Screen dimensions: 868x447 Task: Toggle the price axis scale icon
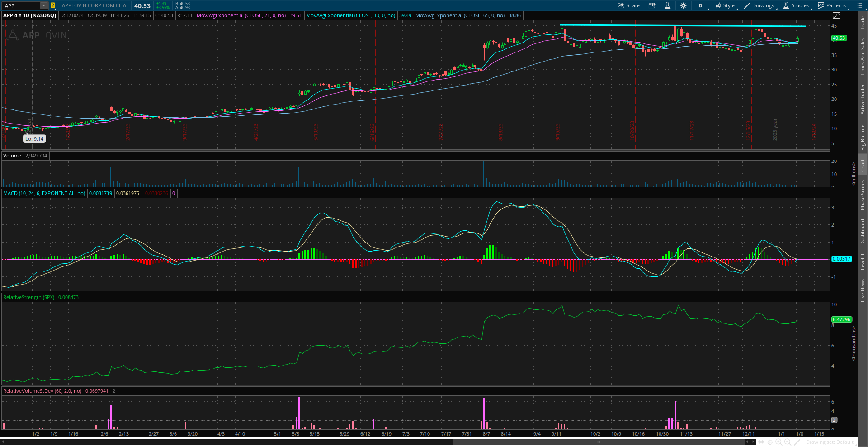836,15
